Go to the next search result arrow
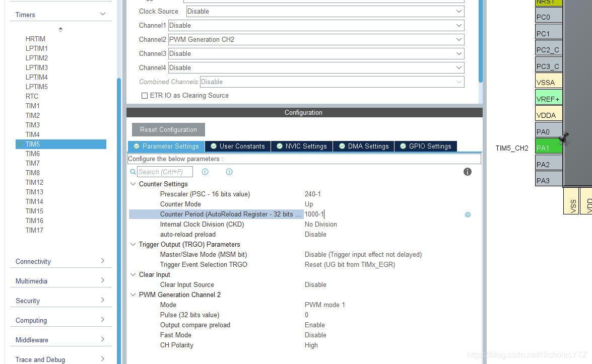This screenshot has height=364, width=592. (x=229, y=172)
